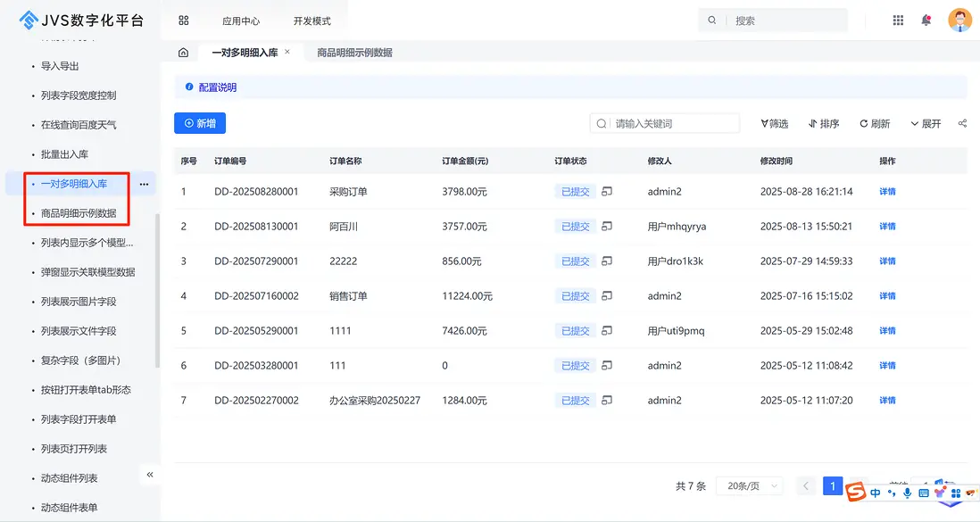Open detail popup icon for row 1
Image resolution: width=980 pixels, height=522 pixels.
tap(607, 192)
